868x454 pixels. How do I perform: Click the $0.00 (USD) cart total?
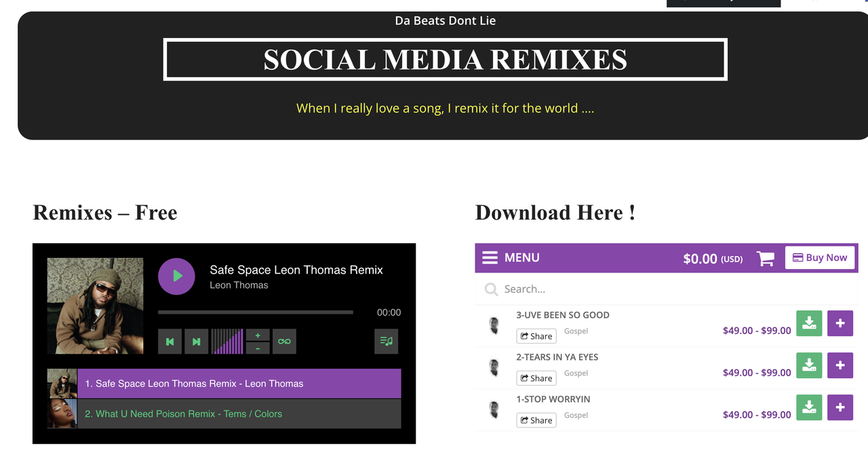[x=713, y=259]
